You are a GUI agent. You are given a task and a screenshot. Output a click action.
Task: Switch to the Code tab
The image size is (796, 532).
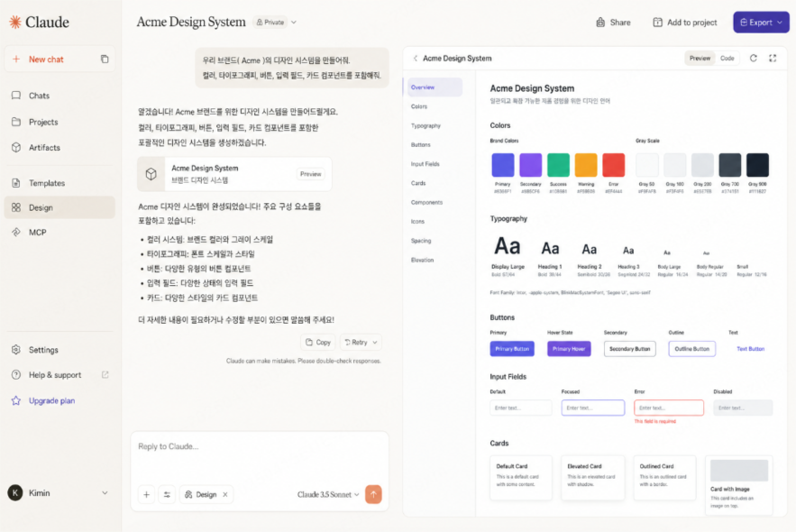(x=727, y=59)
